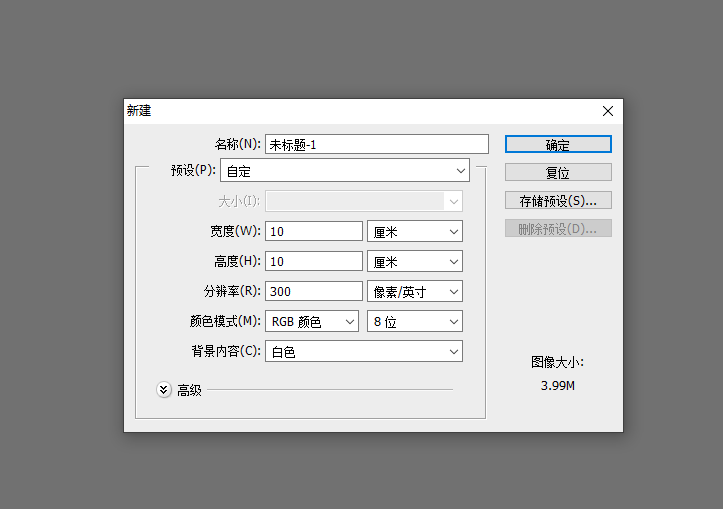The height and width of the screenshot is (509, 723).
Task: Expand the 高级 advanced options chevron icon
Action: click(164, 390)
